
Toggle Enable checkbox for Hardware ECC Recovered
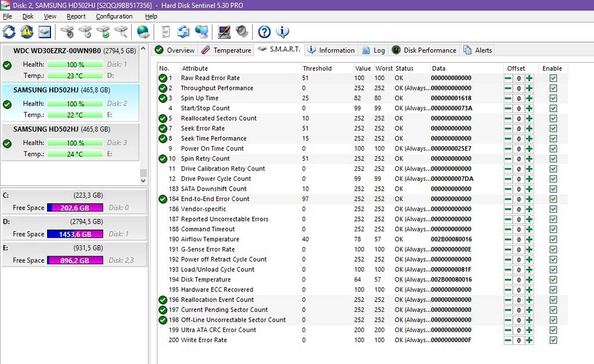click(x=553, y=290)
